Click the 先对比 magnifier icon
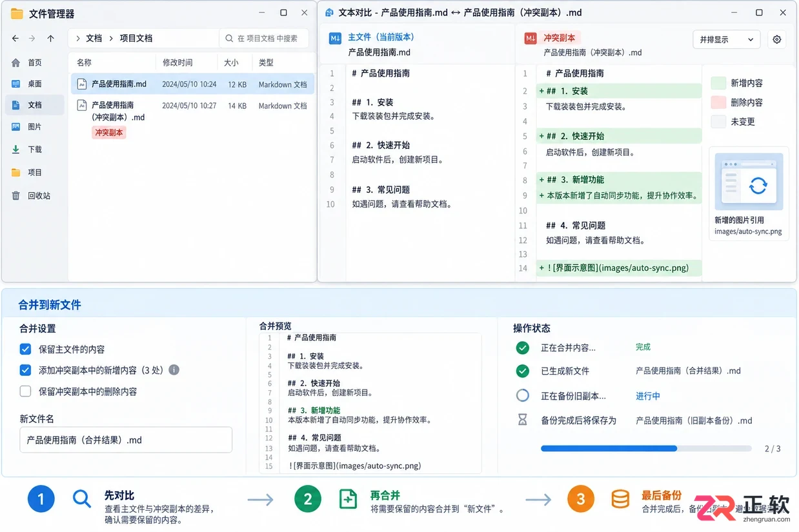The height and width of the screenshot is (532, 799). pos(82,498)
